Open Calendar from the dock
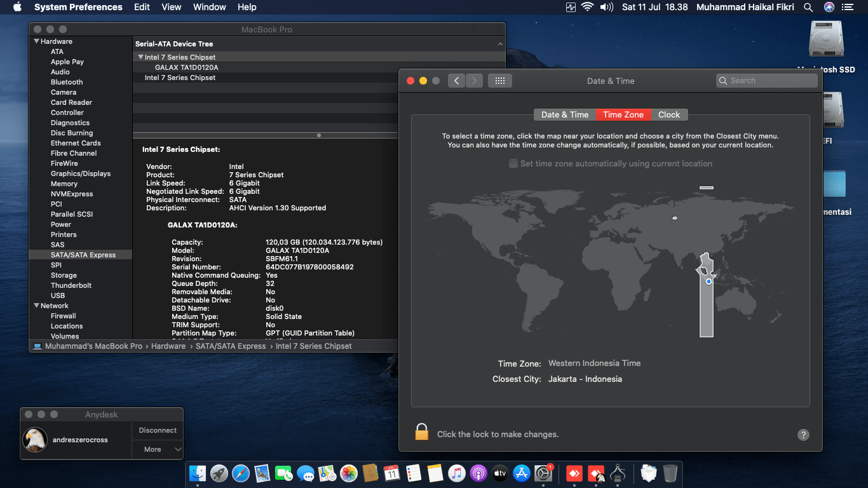This screenshot has height=488, width=868. point(392,473)
